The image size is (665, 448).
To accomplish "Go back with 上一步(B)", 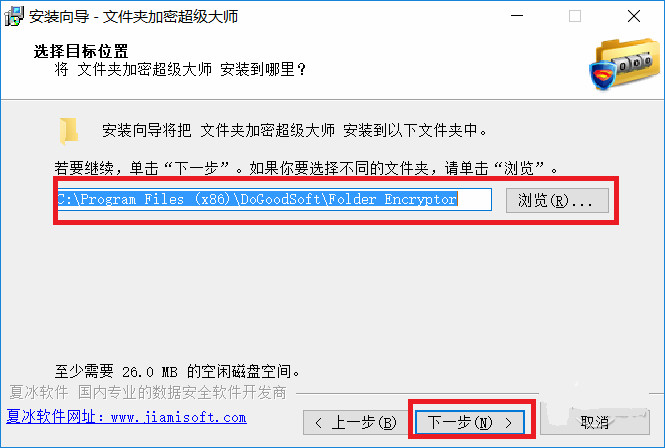I will coord(355,423).
